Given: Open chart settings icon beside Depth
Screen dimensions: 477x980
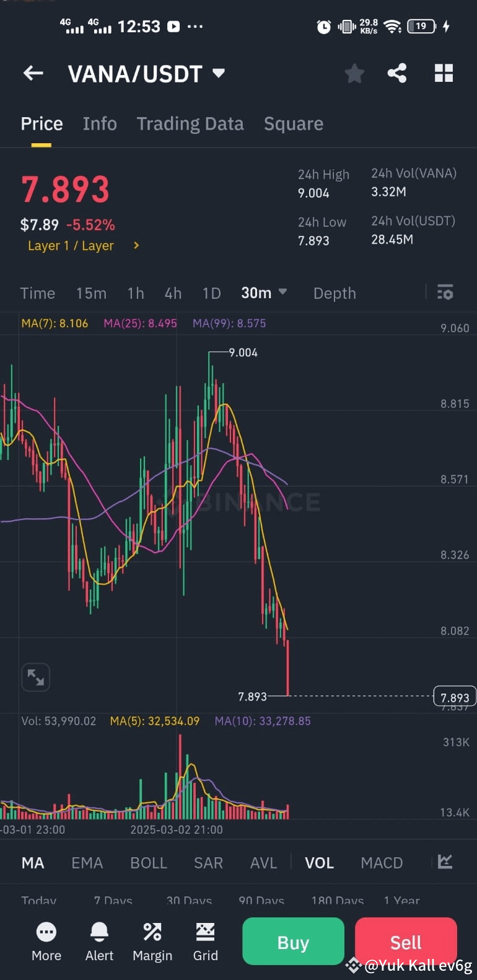Looking at the screenshot, I should (445, 293).
